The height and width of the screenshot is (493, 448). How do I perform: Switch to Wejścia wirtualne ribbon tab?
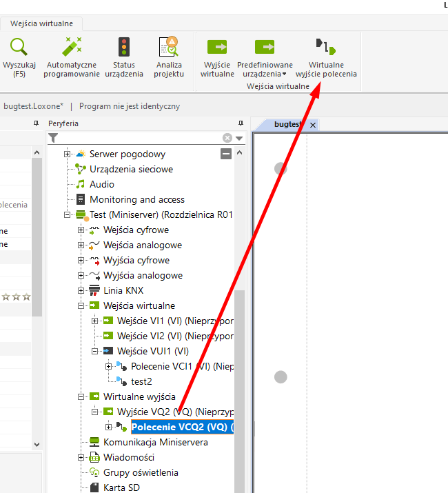[x=41, y=23]
